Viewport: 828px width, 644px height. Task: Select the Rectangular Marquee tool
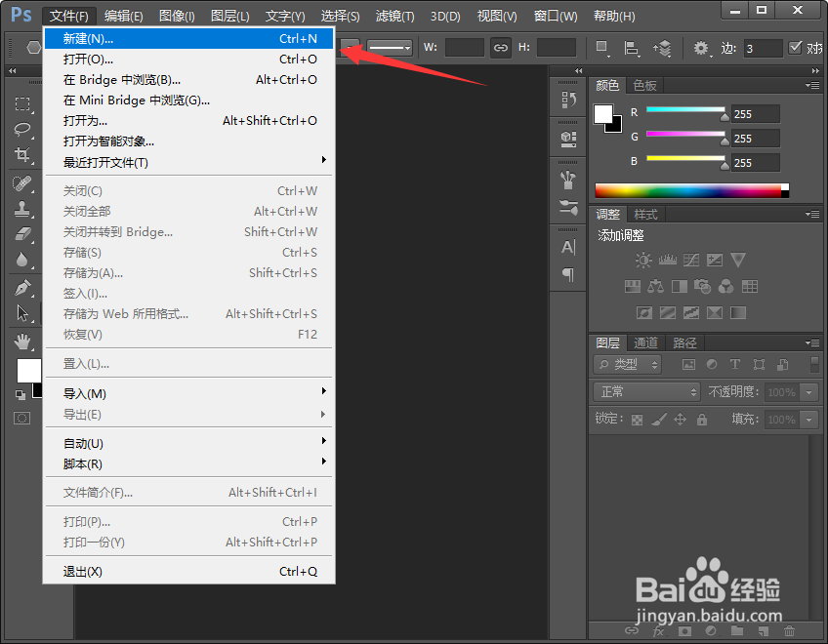(22, 103)
